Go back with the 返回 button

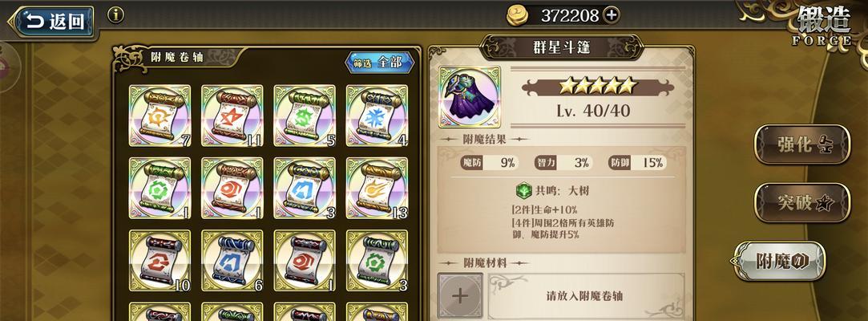[x=52, y=21]
